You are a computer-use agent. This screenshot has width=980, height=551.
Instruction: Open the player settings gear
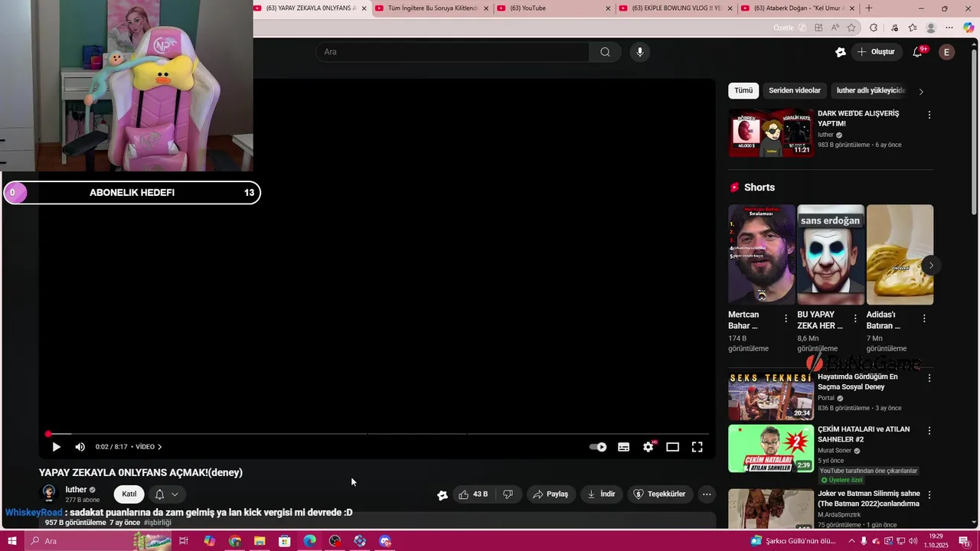(648, 447)
